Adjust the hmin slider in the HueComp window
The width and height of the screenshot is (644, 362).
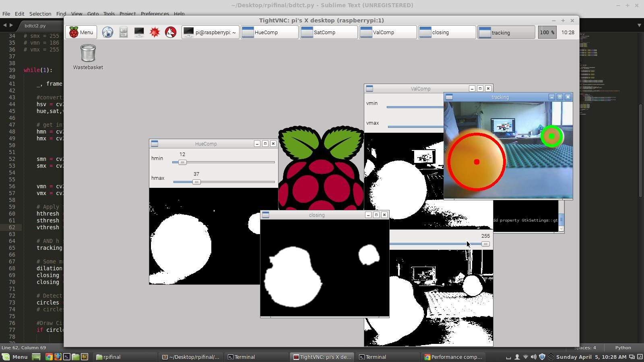[182, 162]
